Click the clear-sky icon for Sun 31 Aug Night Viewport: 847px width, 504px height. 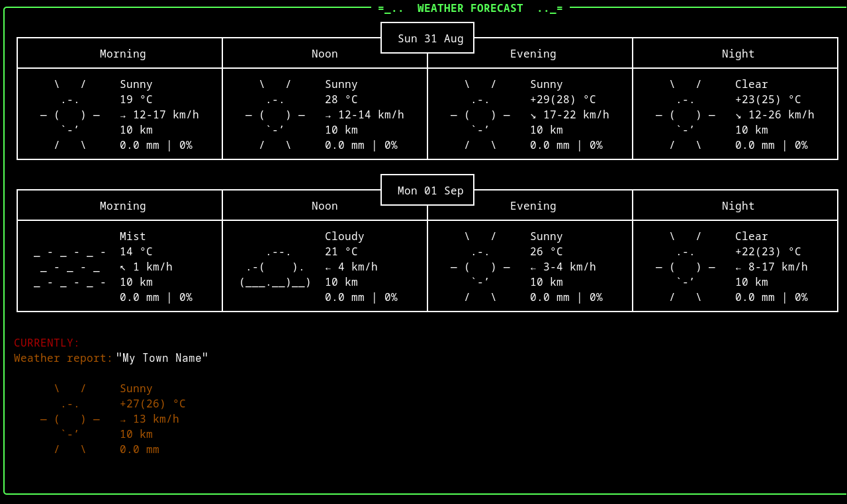pos(686,114)
